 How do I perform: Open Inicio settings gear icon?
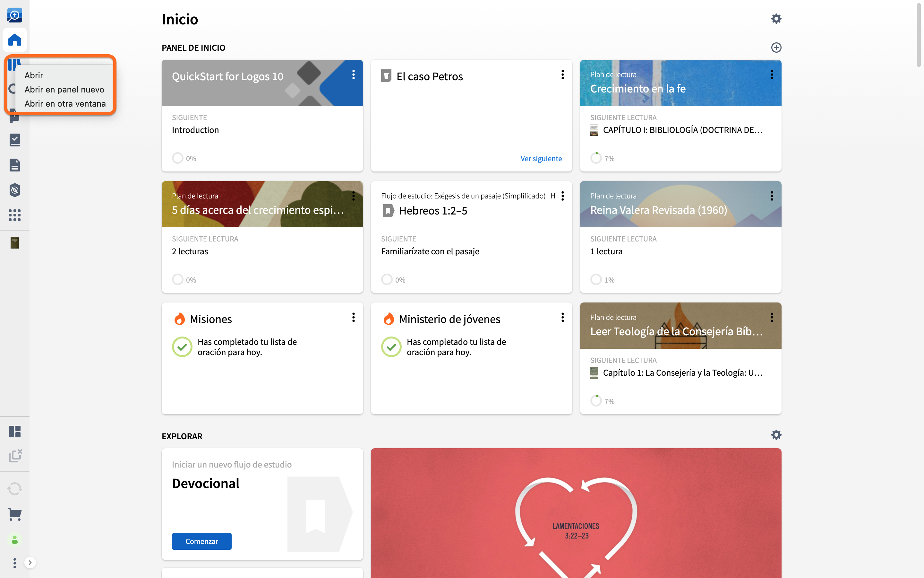[x=776, y=19]
